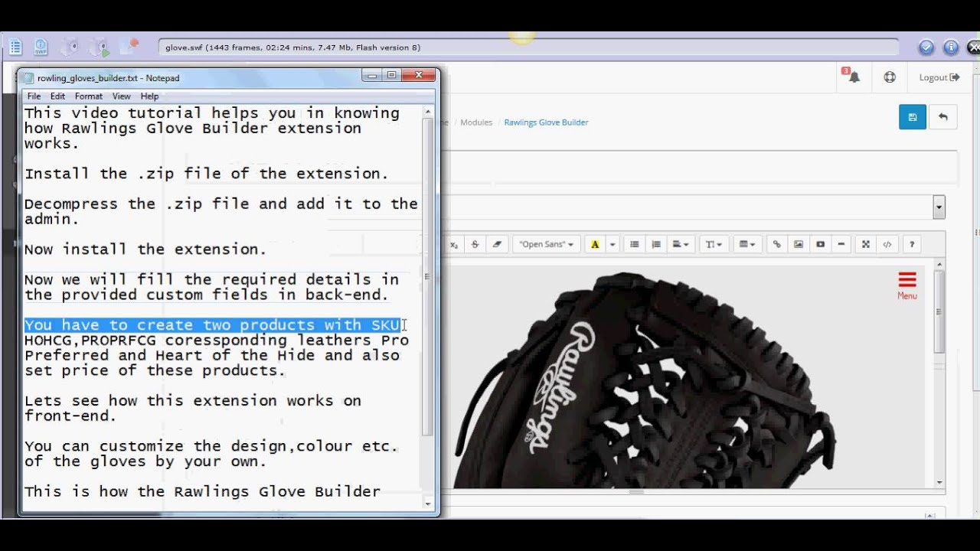Click the insert video icon
Viewport: 980px width, 551px height.
820,244
